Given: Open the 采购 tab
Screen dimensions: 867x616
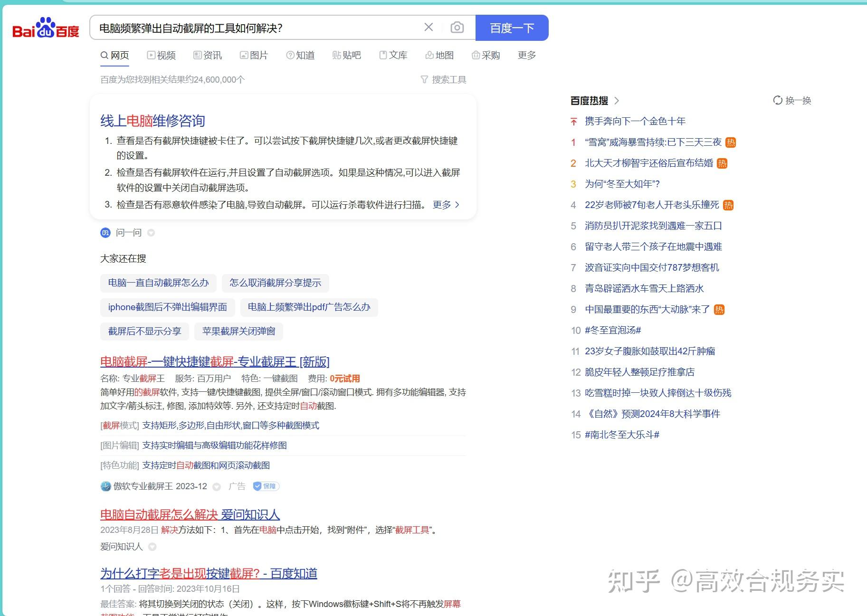Looking at the screenshot, I should click(x=486, y=55).
